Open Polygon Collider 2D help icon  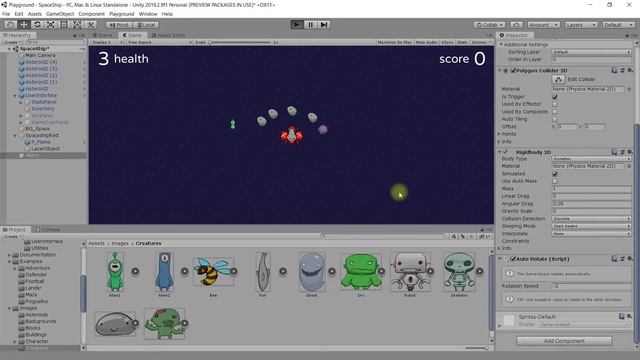coord(614,70)
